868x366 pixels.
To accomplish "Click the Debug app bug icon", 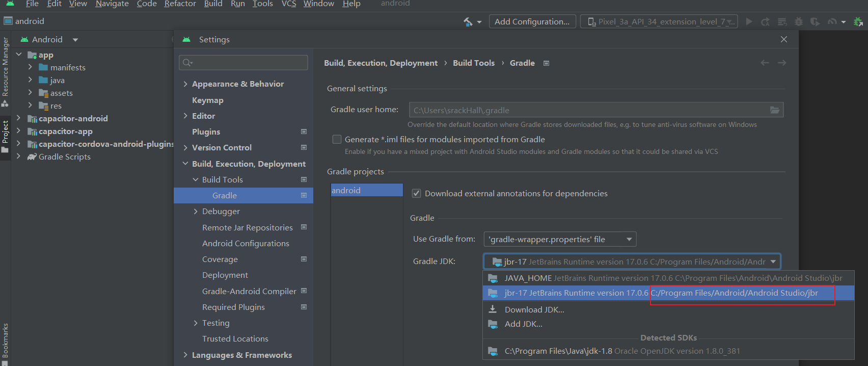I will point(799,21).
